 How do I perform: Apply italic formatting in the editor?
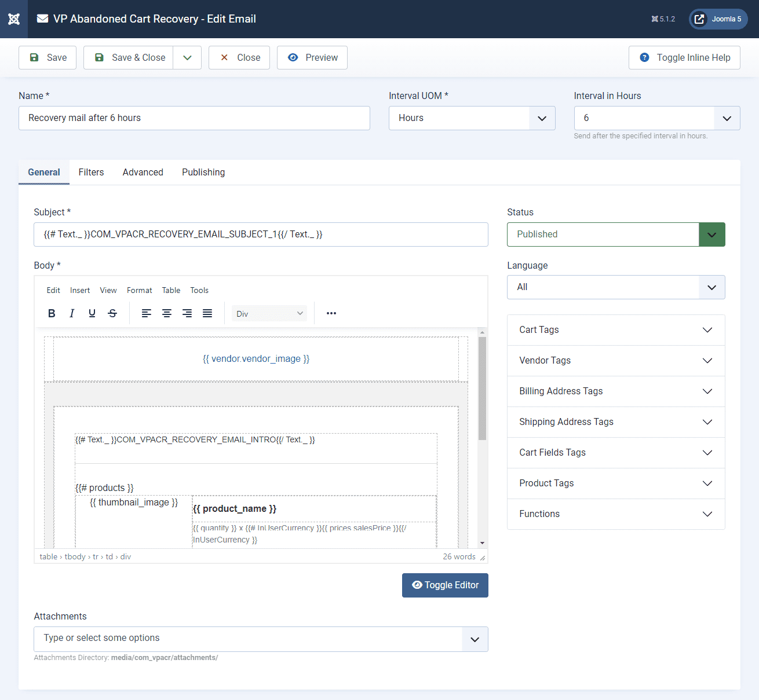(72, 313)
